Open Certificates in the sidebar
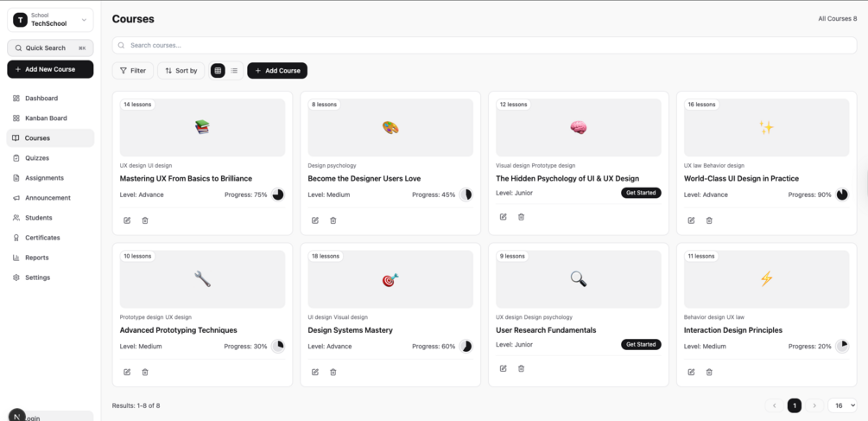The width and height of the screenshot is (868, 421). 50,238
